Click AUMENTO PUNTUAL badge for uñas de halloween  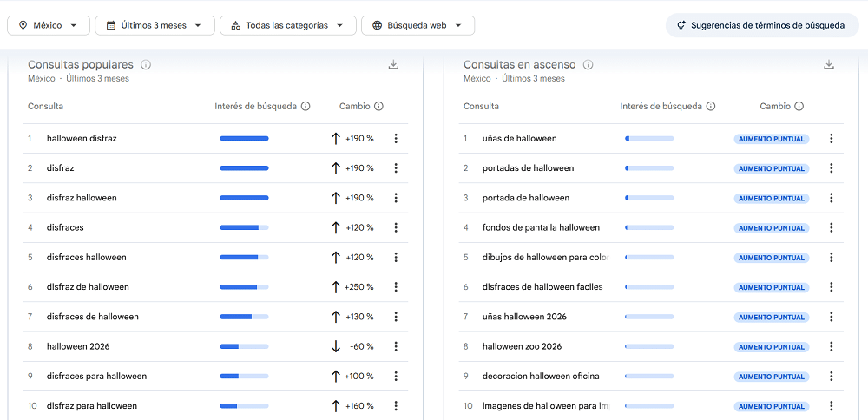[x=772, y=139]
